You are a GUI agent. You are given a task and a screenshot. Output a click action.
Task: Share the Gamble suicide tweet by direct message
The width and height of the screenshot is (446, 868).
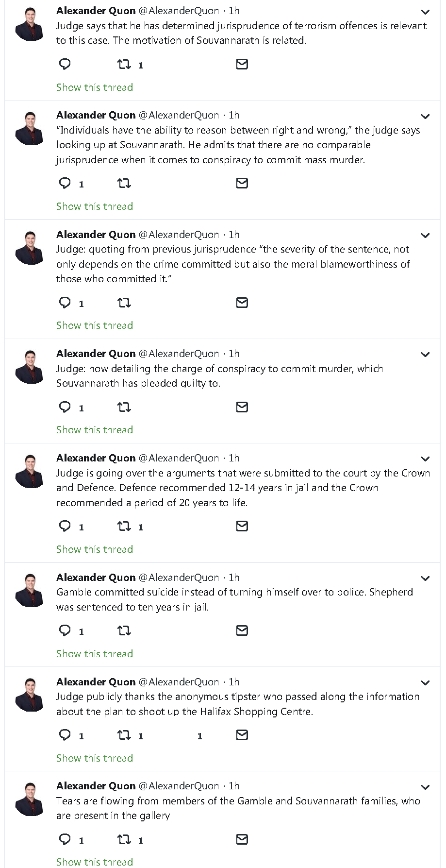[242, 630]
